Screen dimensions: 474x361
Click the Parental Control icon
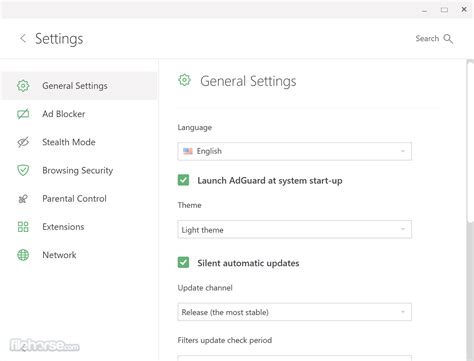click(x=23, y=199)
